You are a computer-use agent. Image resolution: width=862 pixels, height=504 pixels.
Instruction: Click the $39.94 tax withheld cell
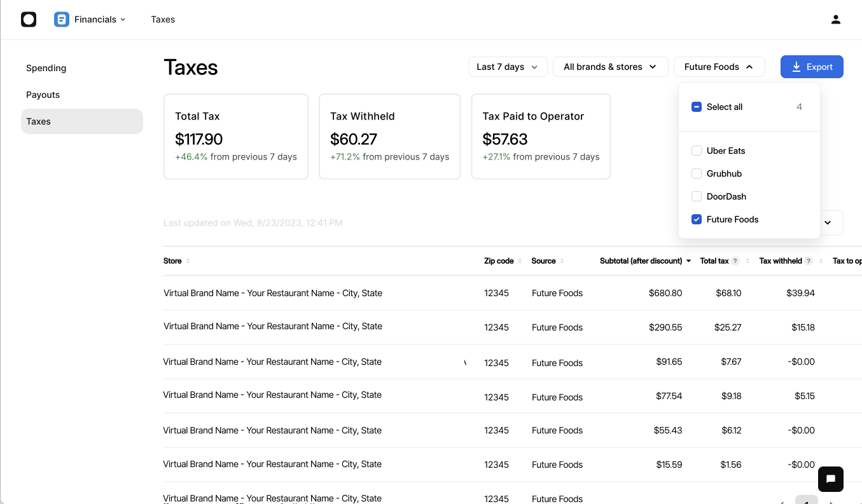801,293
